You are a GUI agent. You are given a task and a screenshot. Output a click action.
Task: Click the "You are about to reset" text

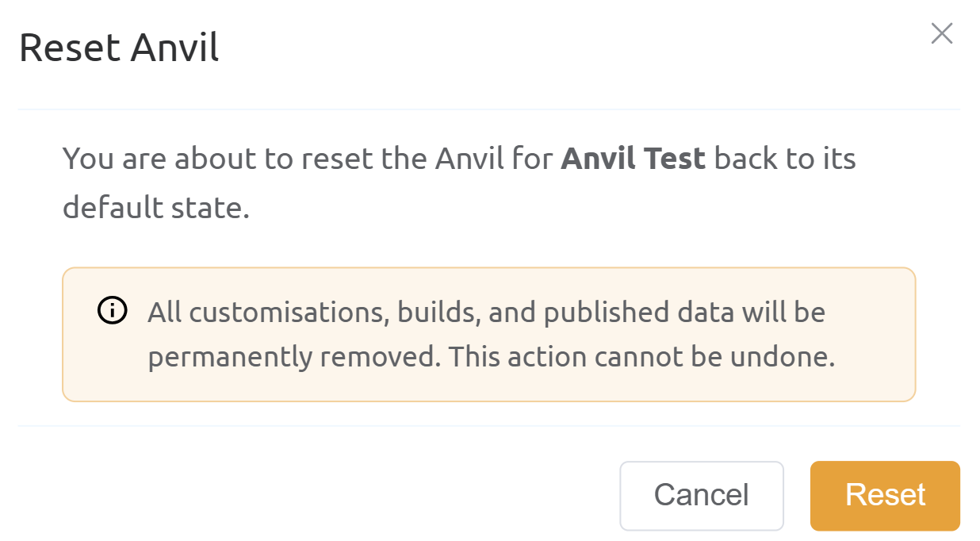(198, 159)
